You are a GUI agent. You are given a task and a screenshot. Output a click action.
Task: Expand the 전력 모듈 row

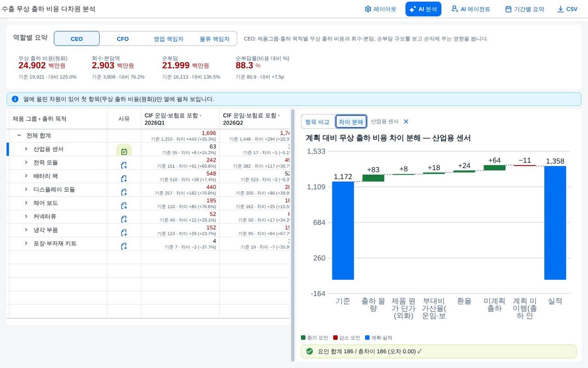26,162
